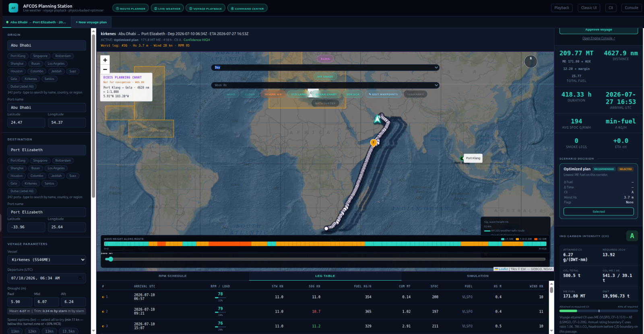Edit Fwd draught field 5.90

click(x=20, y=302)
